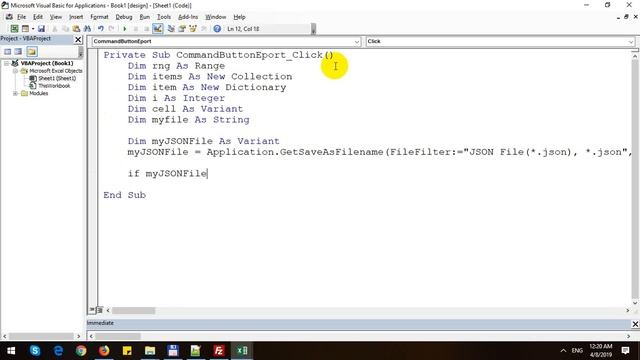Click the Redo arrow icon
The height and width of the screenshot is (360, 640).
coord(111,29)
